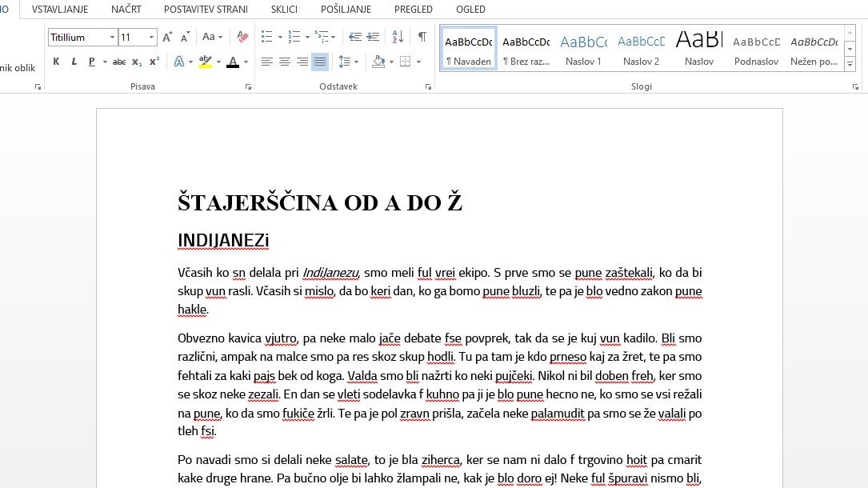Toggle strikethrough abc formatting
Screen dimensions: 868x488
coord(119,62)
